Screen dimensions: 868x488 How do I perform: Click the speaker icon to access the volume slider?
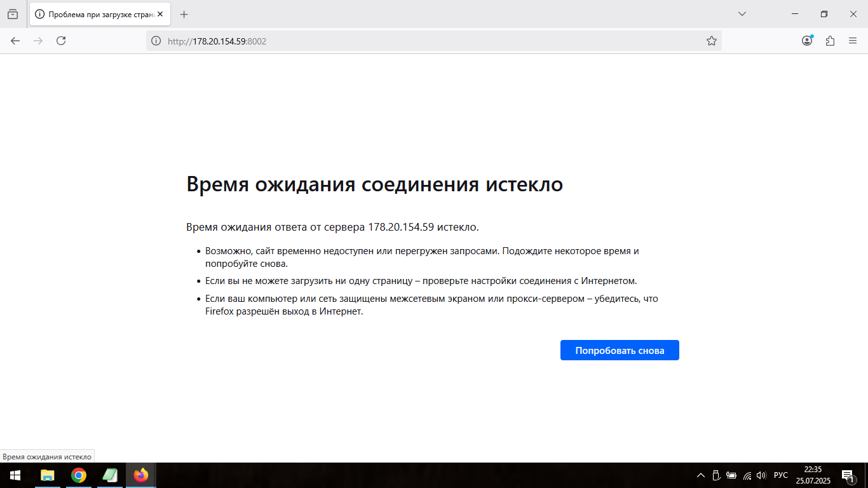(760, 475)
